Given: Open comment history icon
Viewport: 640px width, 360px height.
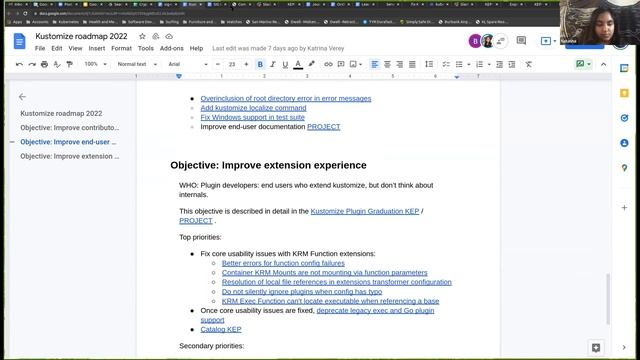Looking at the screenshot, I should [521, 40].
